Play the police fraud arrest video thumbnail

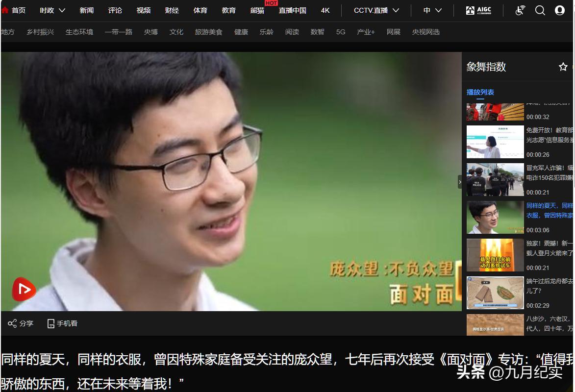pyautogui.click(x=495, y=180)
